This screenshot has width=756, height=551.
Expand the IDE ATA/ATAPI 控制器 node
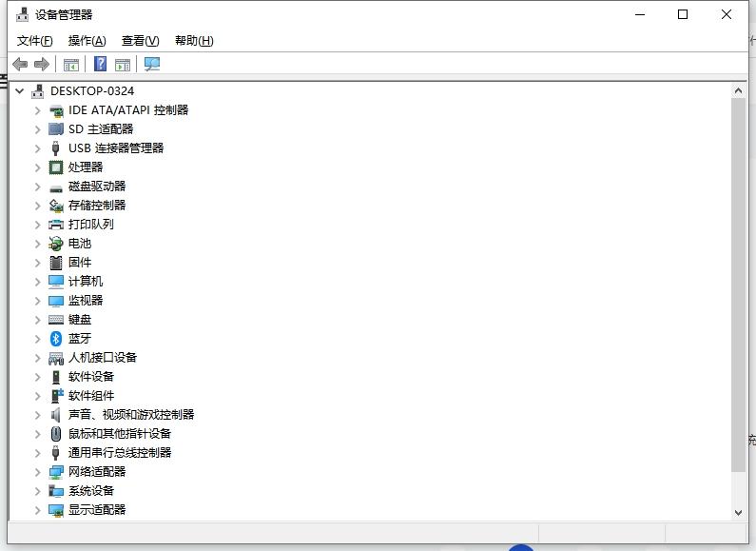(x=38, y=110)
